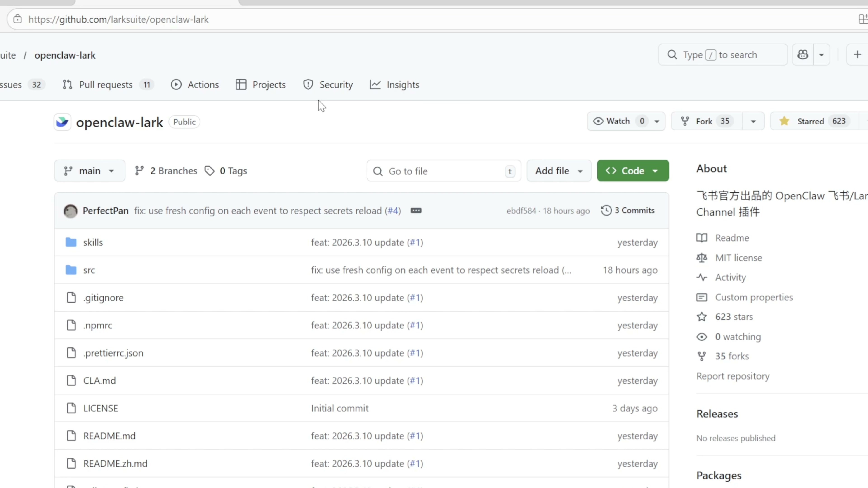Click the site security lock icon
This screenshot has width=868, height=488.
18,19
